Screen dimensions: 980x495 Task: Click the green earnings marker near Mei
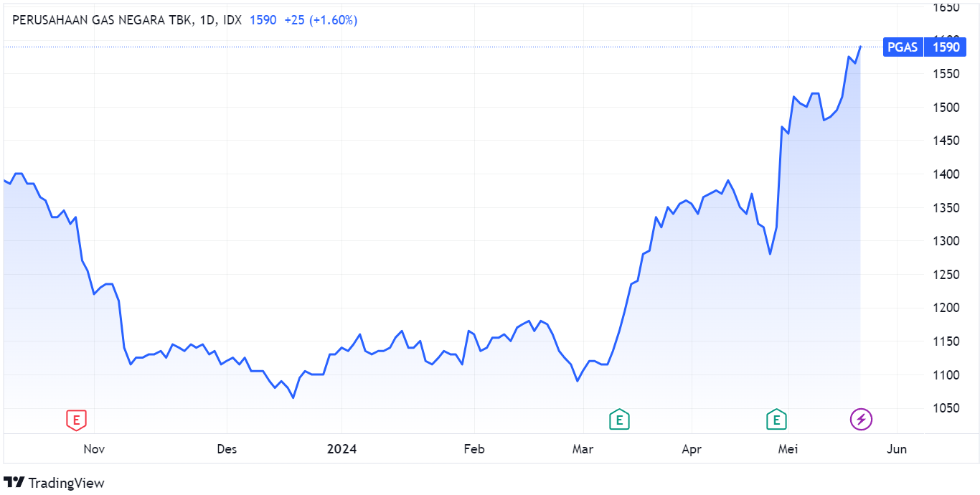point(776,420)
